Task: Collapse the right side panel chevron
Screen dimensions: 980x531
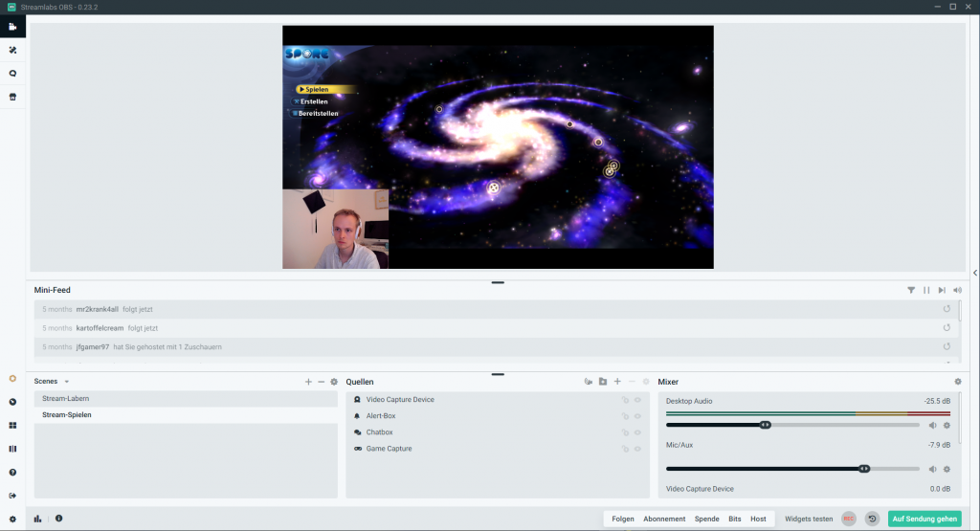Action: (975, 273)
